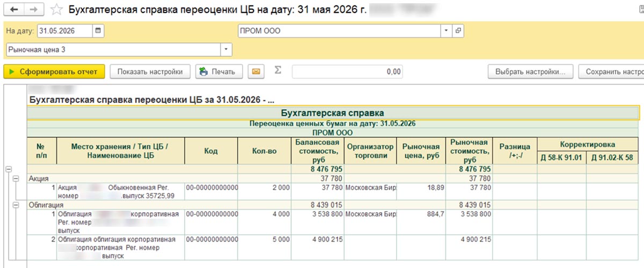The image size is (644, 268).
Task: Open the organization ПРОМ ООО record
Action: click(x=458, y=31)
